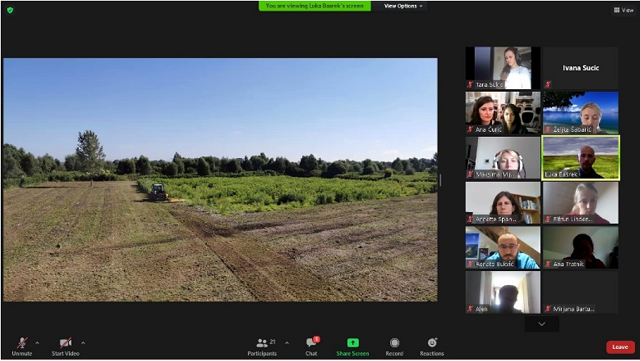Expand the arrow next to Participants

pyautogui.click(x=287, y=343)
